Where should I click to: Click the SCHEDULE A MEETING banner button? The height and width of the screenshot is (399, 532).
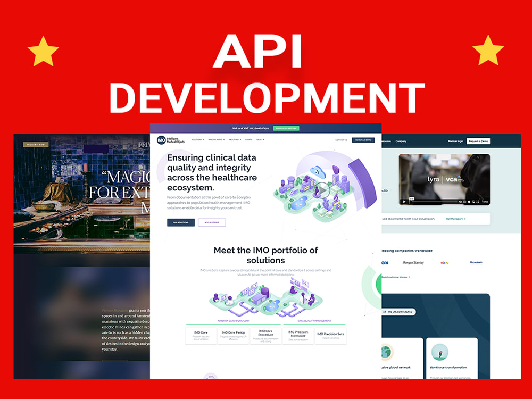287,128
